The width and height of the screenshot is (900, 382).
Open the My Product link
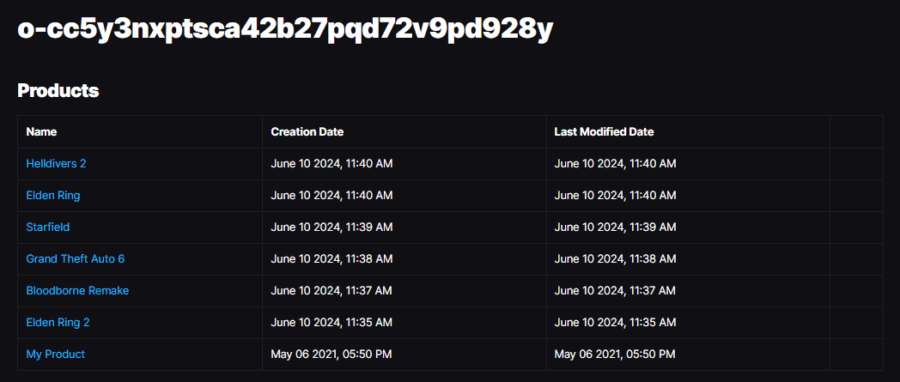(56, 354)
